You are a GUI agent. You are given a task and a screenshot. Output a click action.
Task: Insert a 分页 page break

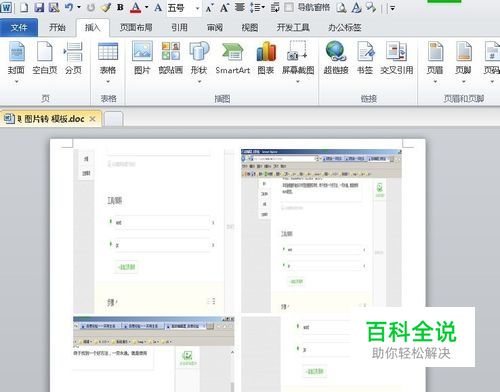(x=73, y=58)
